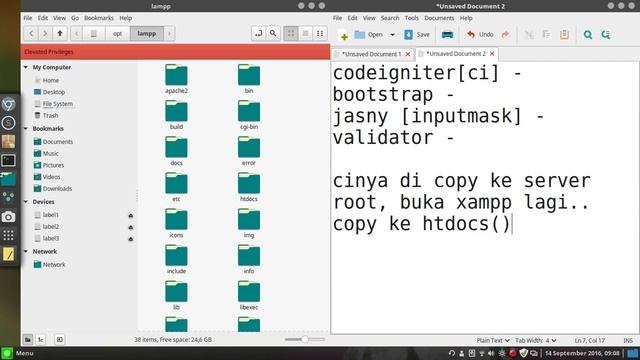Eject the label2 device
This screenshot has width=640, height=360.
pyautogui.click(x=131, y=227)
